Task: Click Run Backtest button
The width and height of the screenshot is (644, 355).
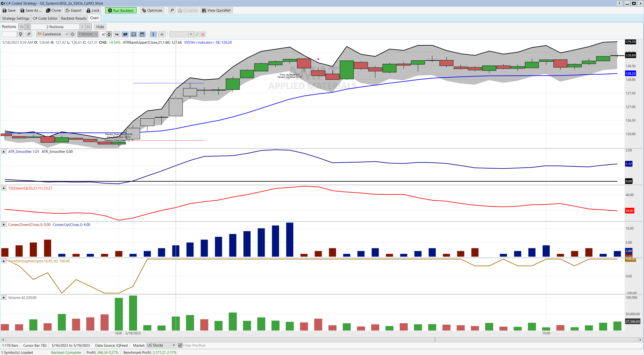Action: 121,10
